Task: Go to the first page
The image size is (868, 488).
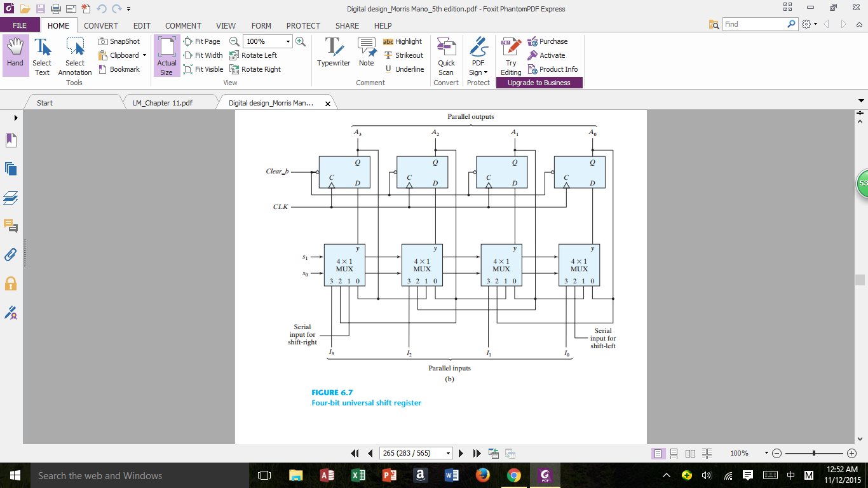Action: click(x=355, y=453)
